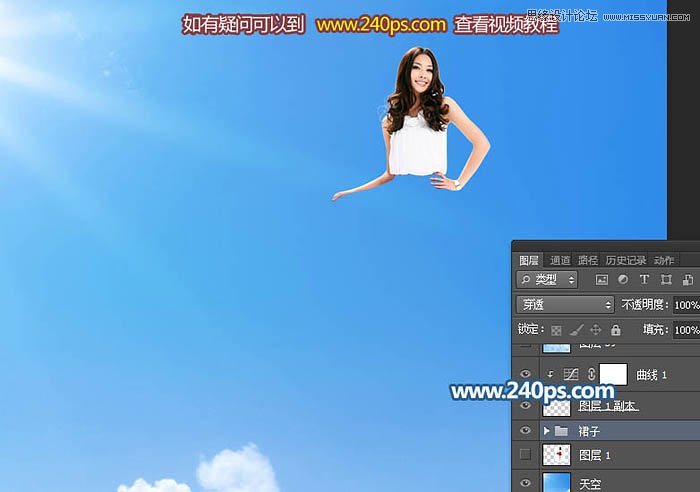Click the lock all padlock icon

pos(615,330)
